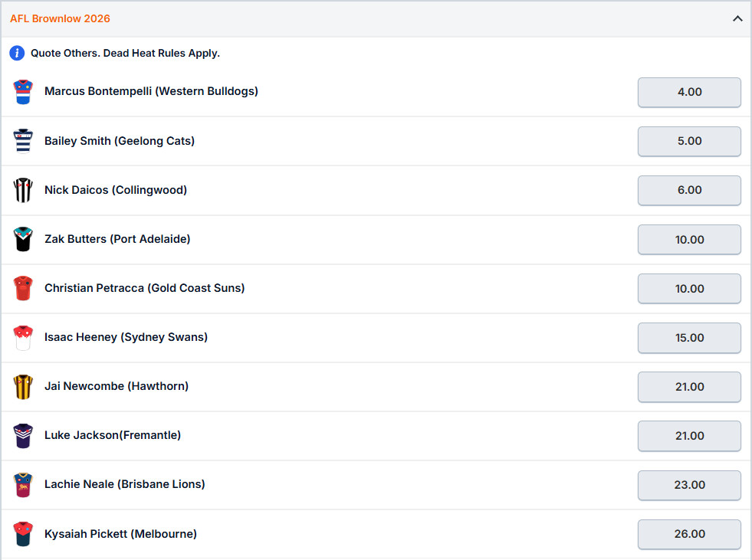The image size is (752, 560).
Task: Click the Collingwood striped jersey icon
Action: [23, 190]
